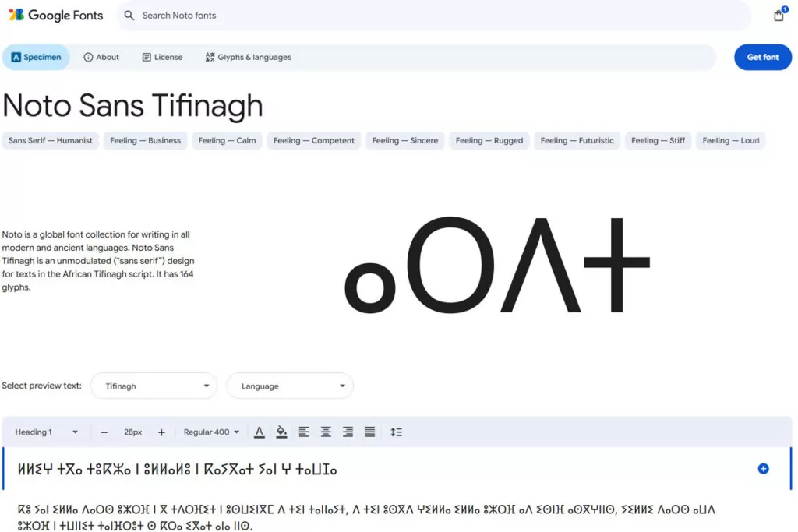Click the large Tifinagh glyph sample
The image size is (798, 532).
(497, 265)
